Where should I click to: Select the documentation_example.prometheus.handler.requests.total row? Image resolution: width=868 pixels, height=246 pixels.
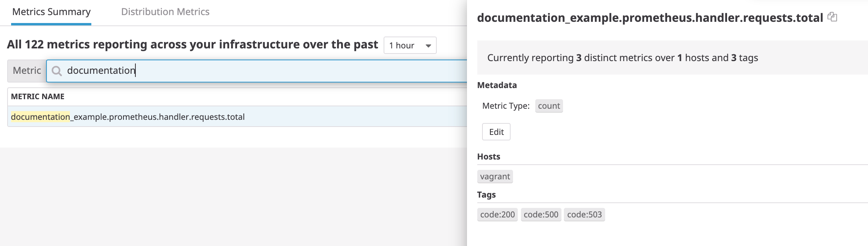(x=128, y=117)
